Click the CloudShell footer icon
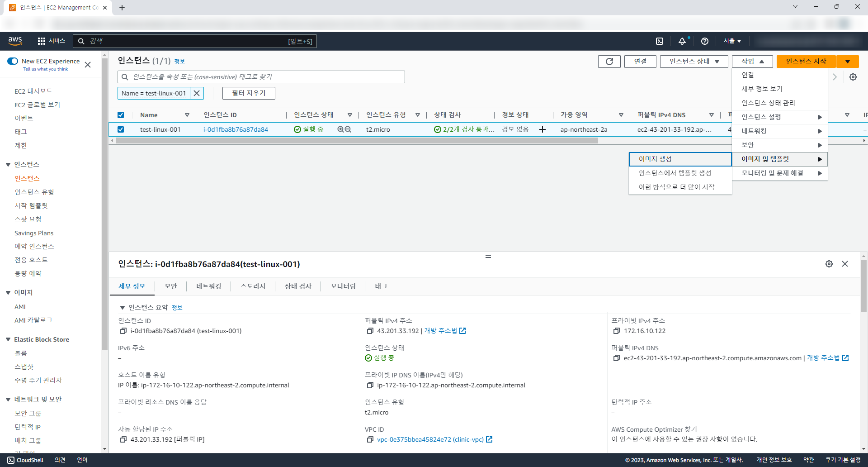868x467 pixels. pyautogui.click(x=11, y=460)
